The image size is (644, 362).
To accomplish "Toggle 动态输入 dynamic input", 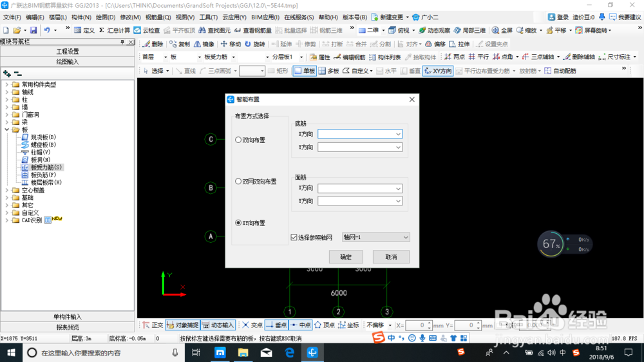I will coord(218,325).
